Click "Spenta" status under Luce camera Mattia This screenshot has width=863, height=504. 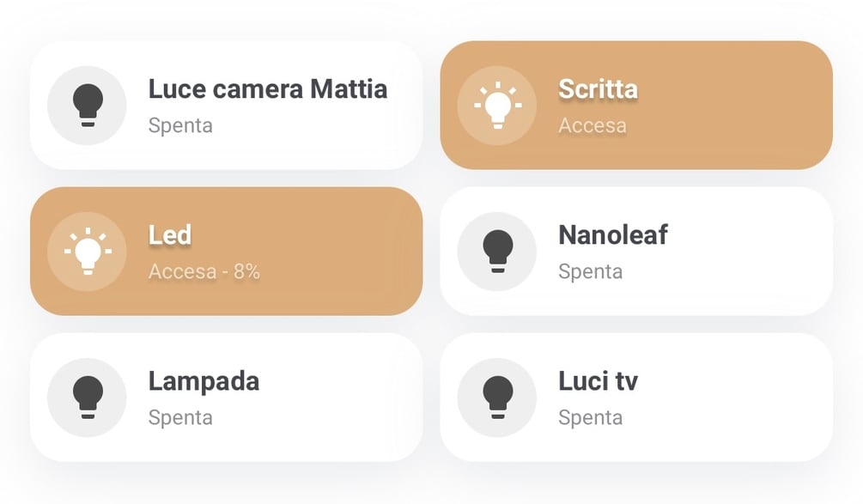tap(180, 125)
